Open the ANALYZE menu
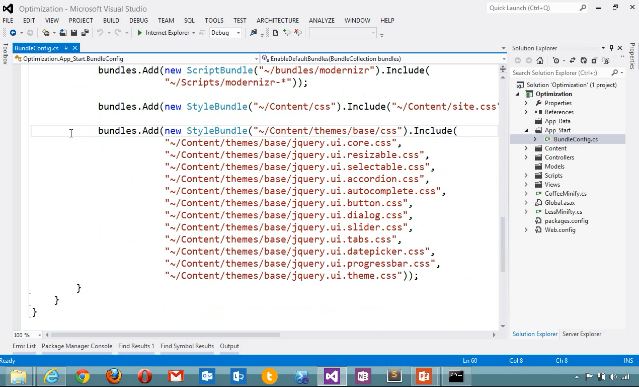639x387 pixels. pos(322,20)
